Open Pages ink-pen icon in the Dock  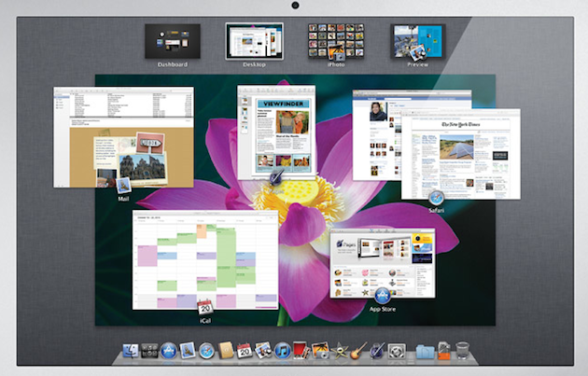coord(377,351)
